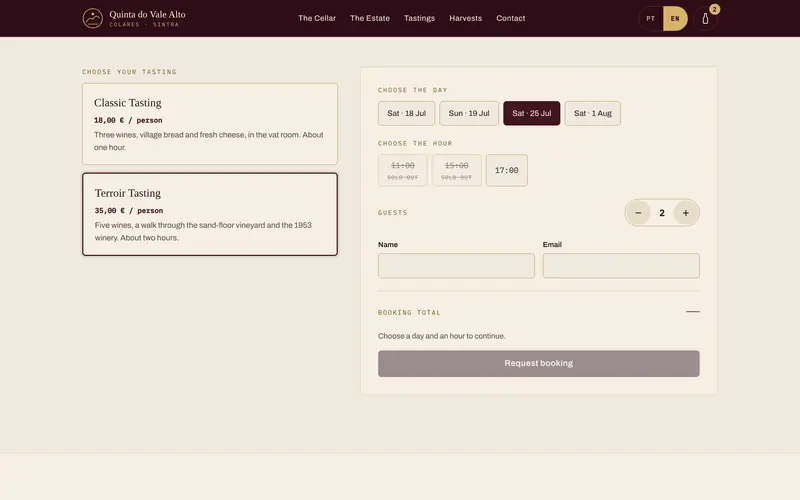Image resolution: width=800 pixels, height=500 pixels.
Task: Click the Booking Total label
Action: pyautogui.click(x=409, y=313)
